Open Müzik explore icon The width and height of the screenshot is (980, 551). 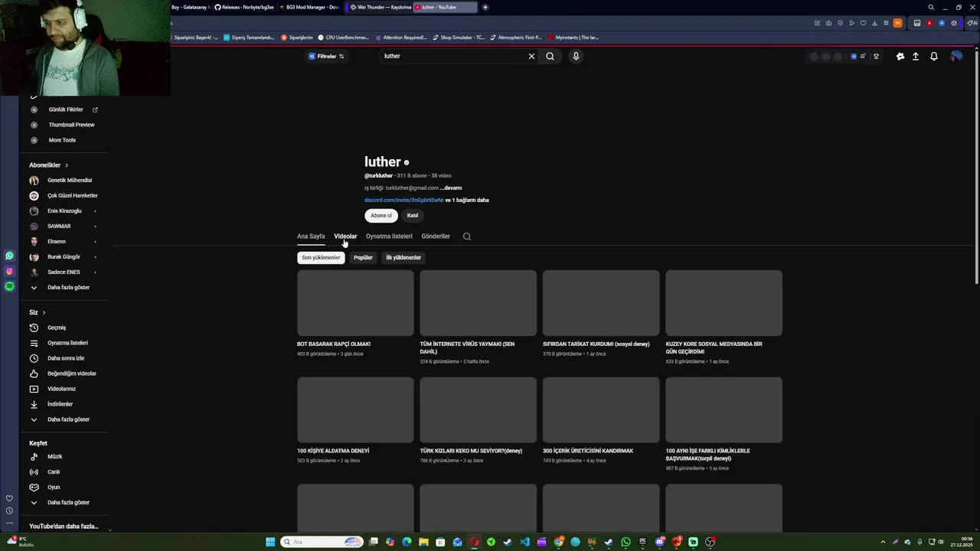[34, 457]
